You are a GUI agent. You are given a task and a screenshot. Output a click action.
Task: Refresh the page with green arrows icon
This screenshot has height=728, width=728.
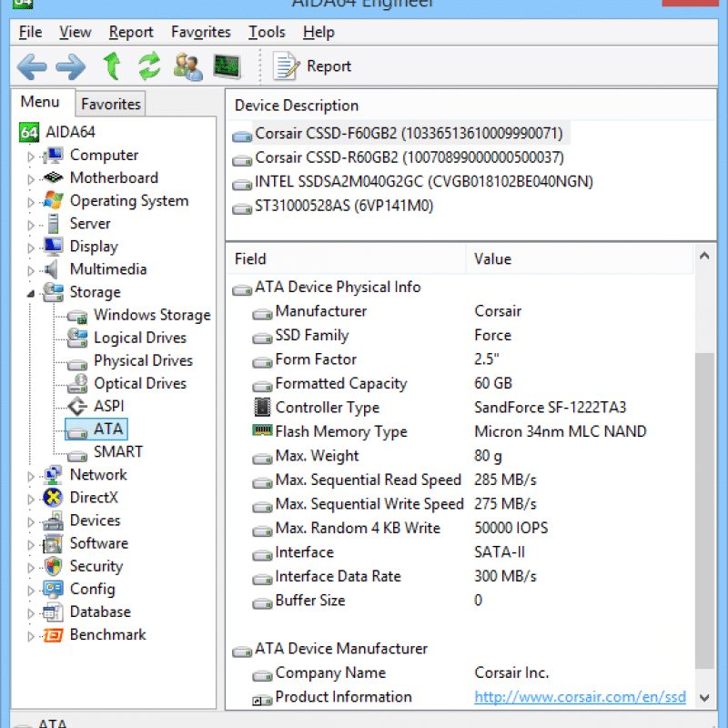[149, 66]
